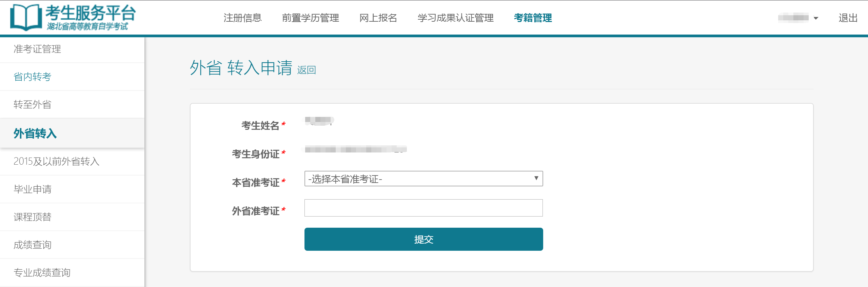This screenshot has width=868, height=287.
Task: Open 学习成果认证管理 from top navigation
Action: (456, 19)
